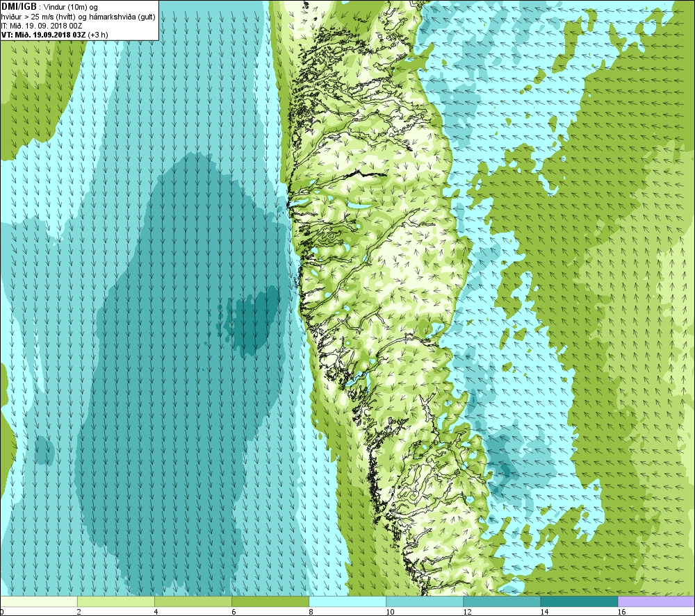Click the legend scale label '2'
The image size is (695, 616).
pyautogui.click(x=79, y=612)
